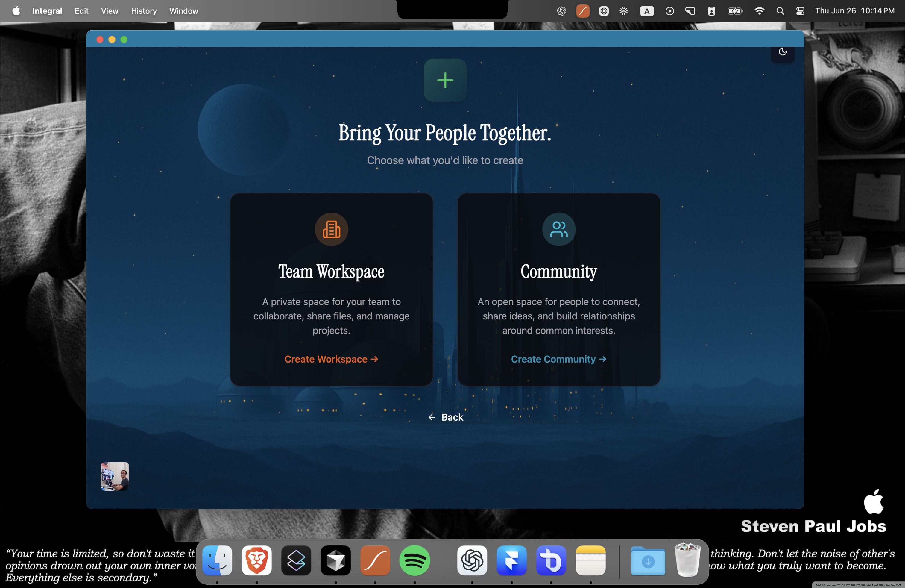The image size is (905, 588).
Task: Click the green plus icon at top
Action: 445,80
